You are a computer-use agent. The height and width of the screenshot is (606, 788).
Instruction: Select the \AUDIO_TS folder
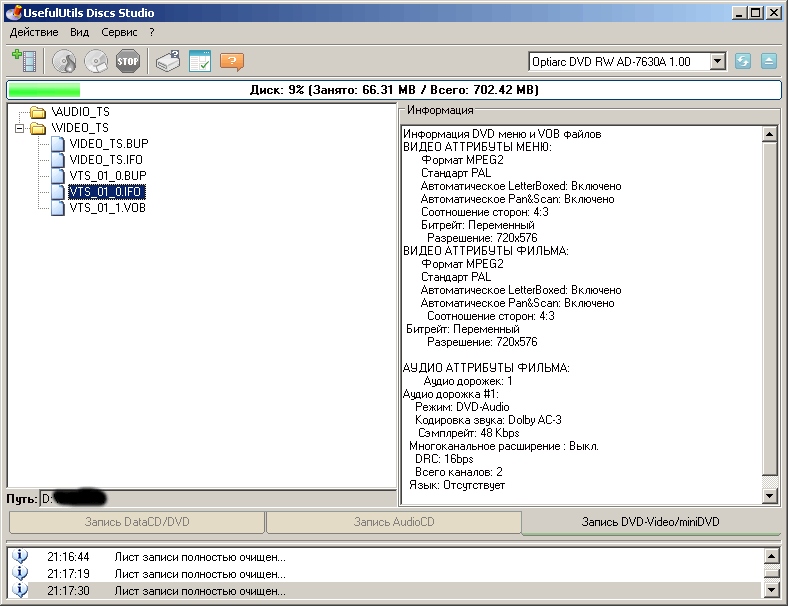pos(80,112)
